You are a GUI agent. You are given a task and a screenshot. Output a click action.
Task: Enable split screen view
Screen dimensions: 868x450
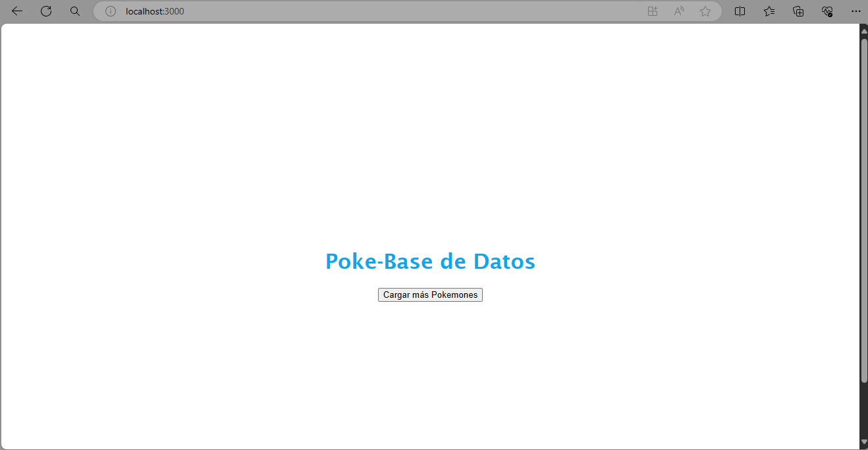pos(740,11)
